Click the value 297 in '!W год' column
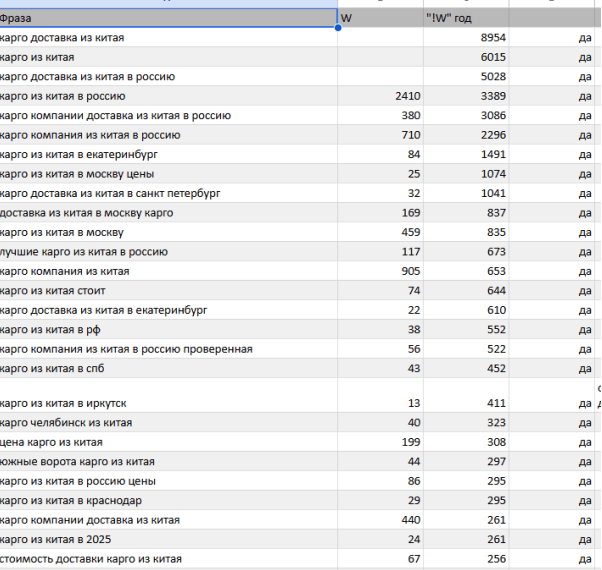The height and width of the screenshot is (570, 602). (496, 461)
